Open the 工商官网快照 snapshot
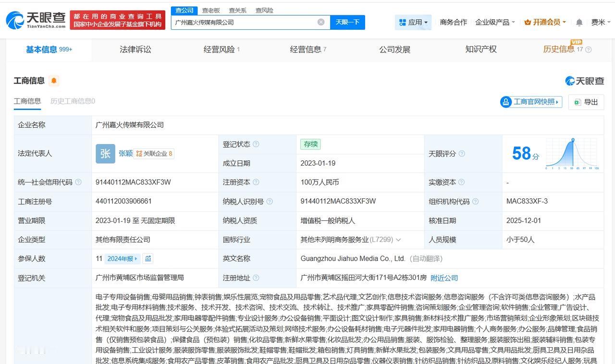The height and width of the screenshot is (364, 615). (531, 102)
